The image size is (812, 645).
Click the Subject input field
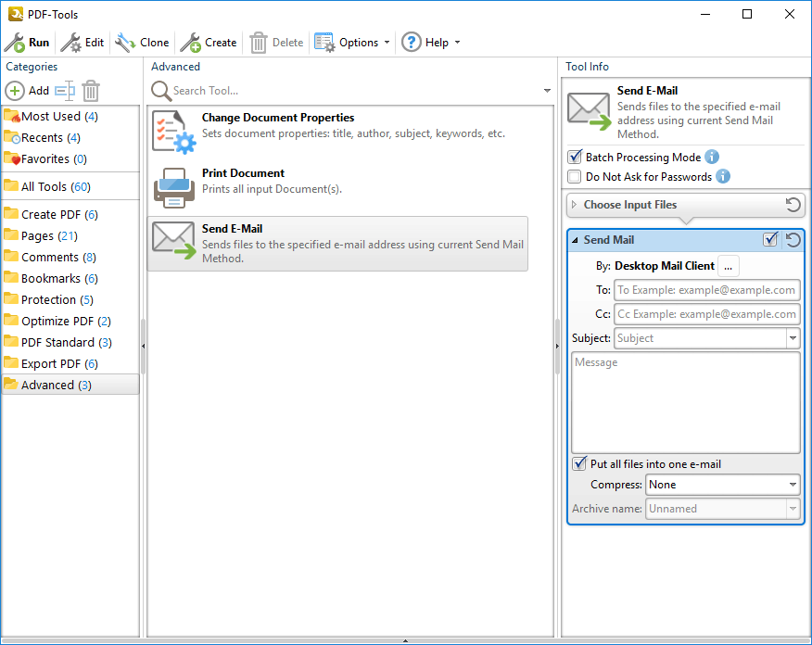pyautogui.click(x=700, y=338)
